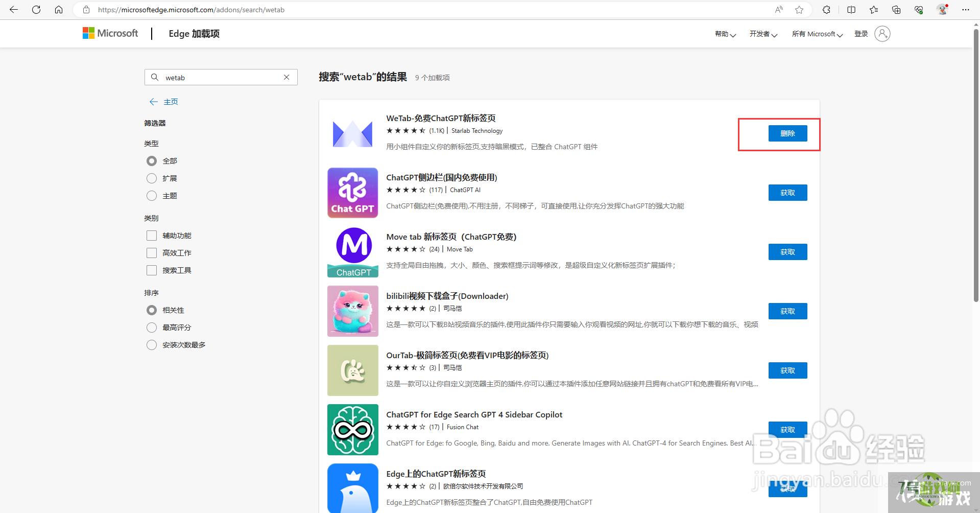Image resolution: width=980 pixels, height=513 pixels.
Task: Focus the wetab search input field
Action: (222, 78)
